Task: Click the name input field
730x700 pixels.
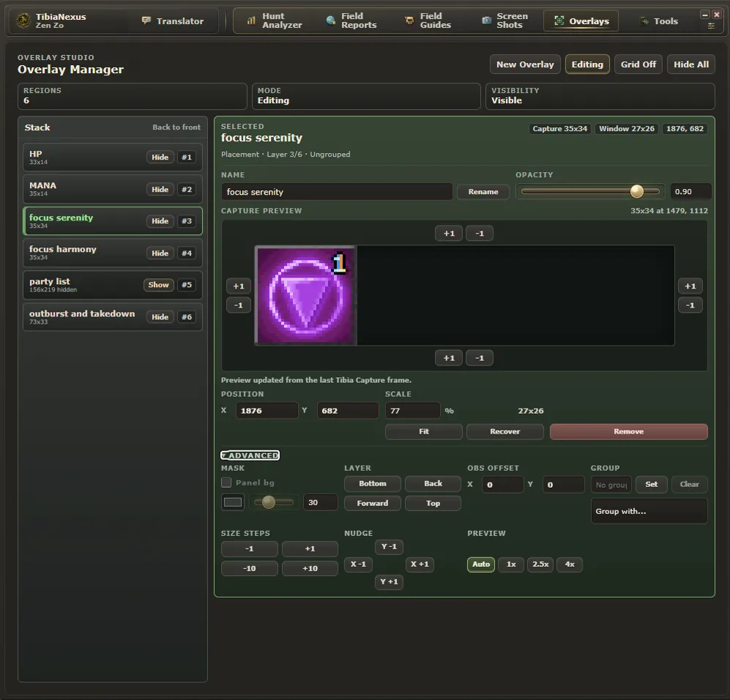Action: tap(337, 192)
